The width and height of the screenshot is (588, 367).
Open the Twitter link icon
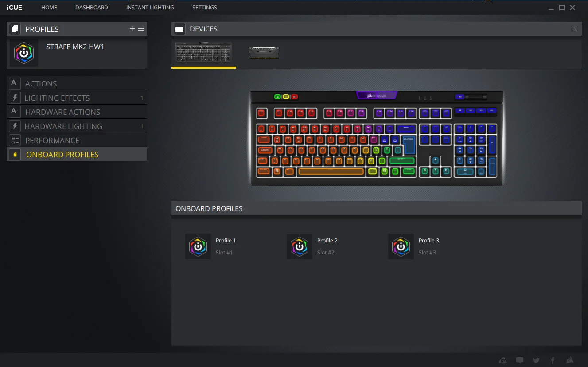(536, 360)
